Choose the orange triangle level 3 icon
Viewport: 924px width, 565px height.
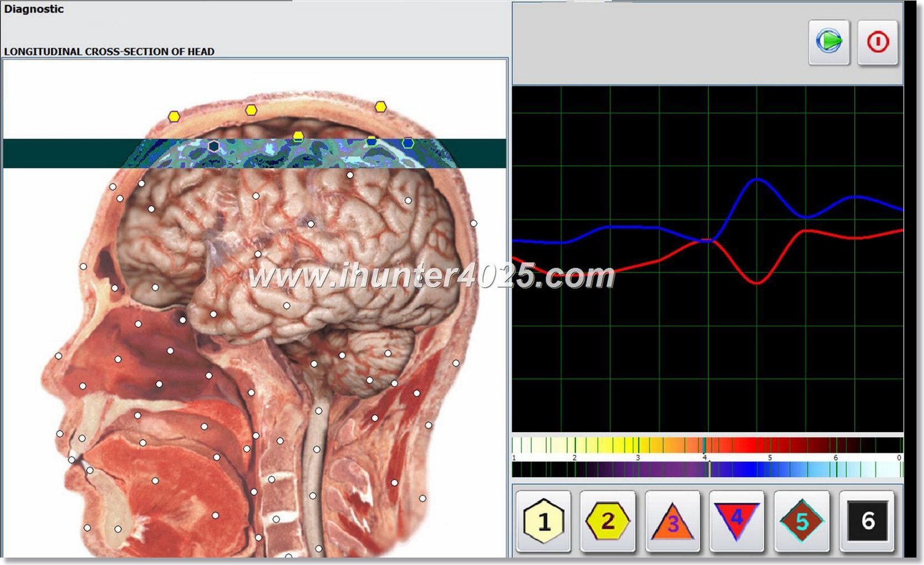coord(672,521)
